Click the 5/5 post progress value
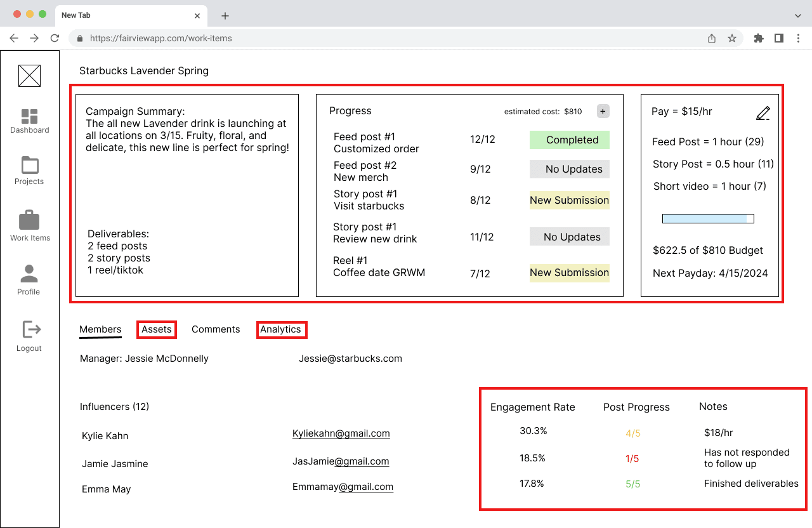 point(633,484)
